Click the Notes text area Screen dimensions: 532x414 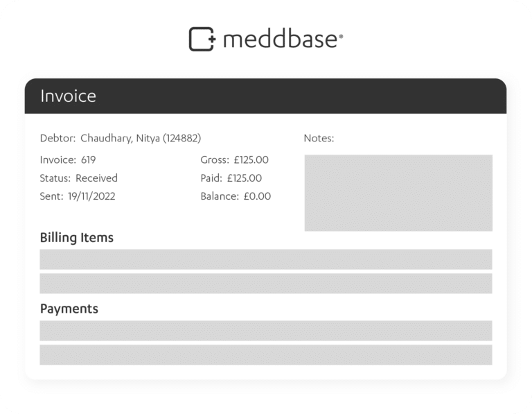pos(398,193)
